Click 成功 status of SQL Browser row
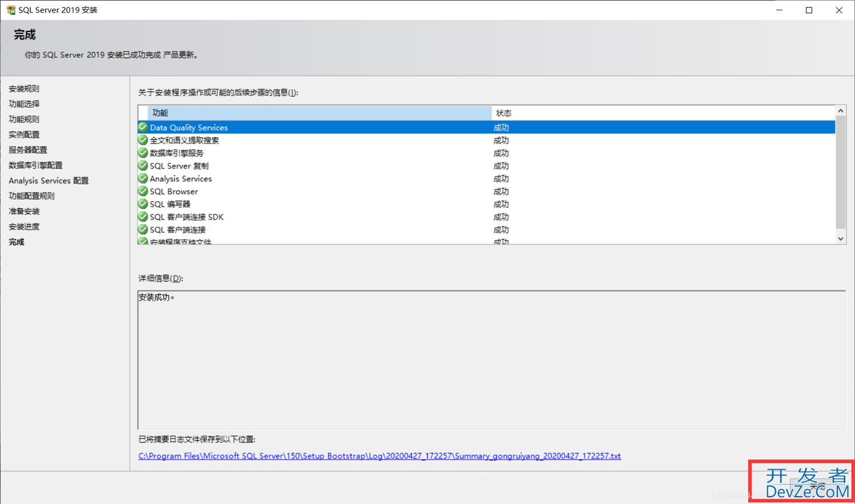Screen dimensions: 855x504 tap(501, 191)
